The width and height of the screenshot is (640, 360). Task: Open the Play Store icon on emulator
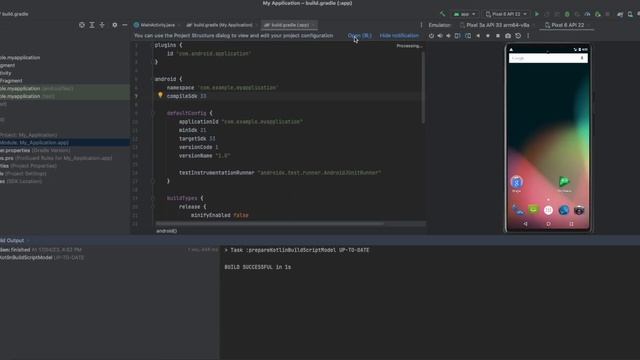pyautogui.click(x=564, y=182)
